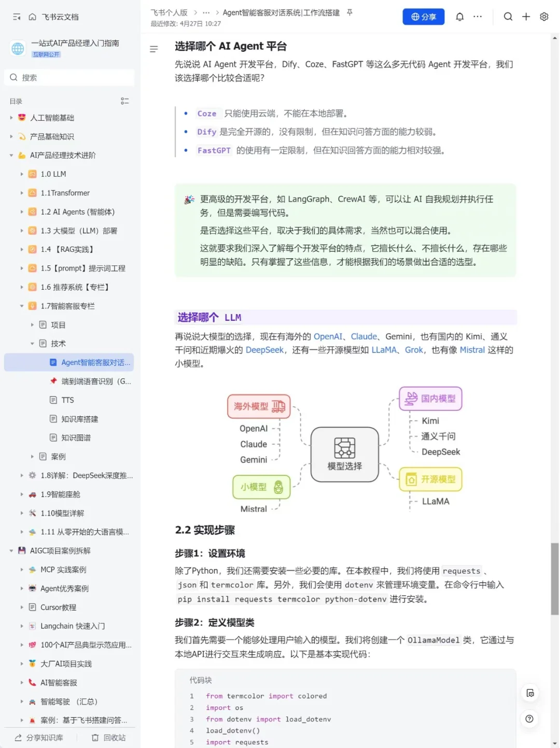This screenshot has width=560, height=748.
Task: Open 1.1Transformer in the directory
Action: 65,193
